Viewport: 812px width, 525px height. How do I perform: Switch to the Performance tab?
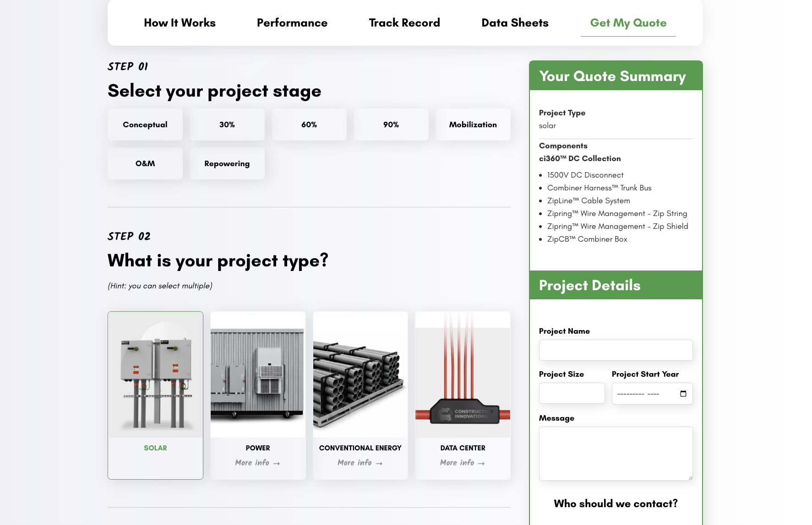click(x=292, y=23)
